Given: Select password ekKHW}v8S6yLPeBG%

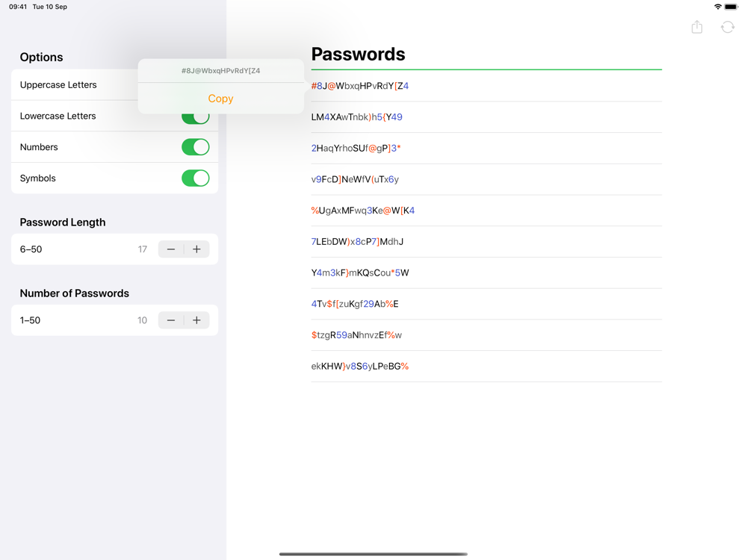Looking at the screenshot, I should [486, 366].
